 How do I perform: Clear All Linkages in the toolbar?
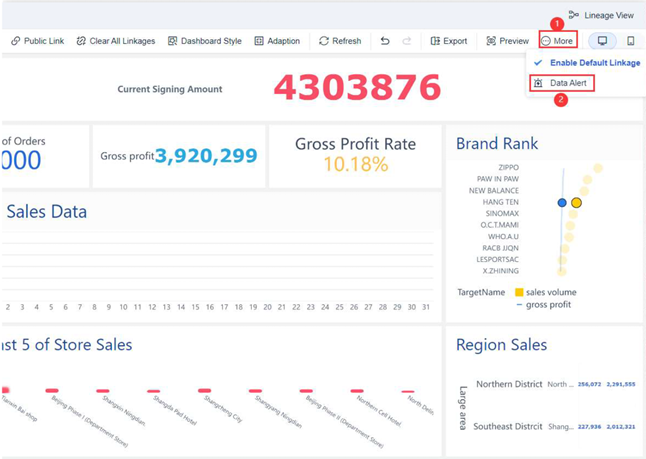(116, 41)
